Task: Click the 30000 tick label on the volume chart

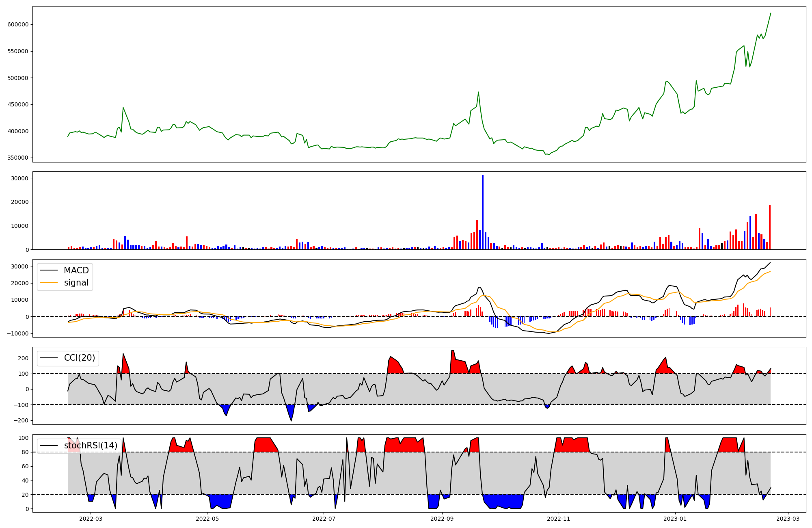Action: pos(19,178)
